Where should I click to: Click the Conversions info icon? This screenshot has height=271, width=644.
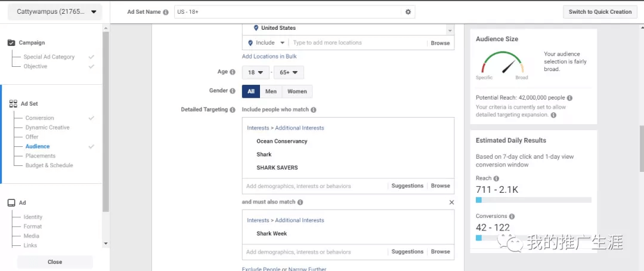(512, 217)
